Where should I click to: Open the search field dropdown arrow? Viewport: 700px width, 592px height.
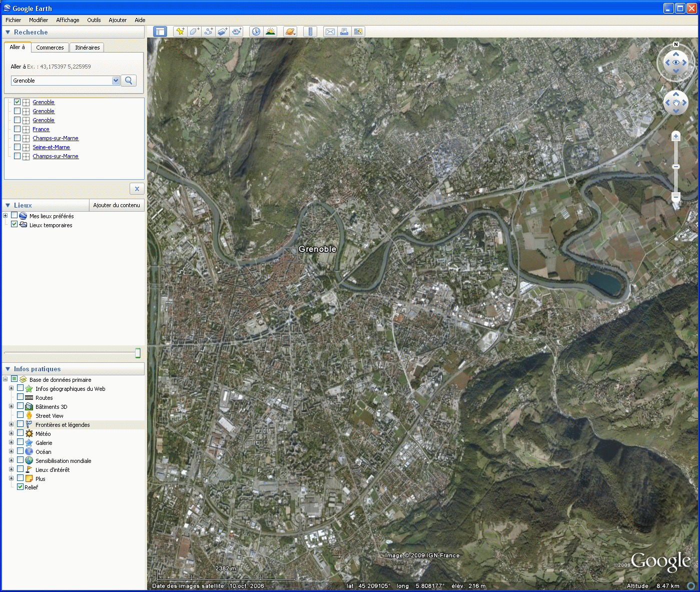click(x=116, y=81)
